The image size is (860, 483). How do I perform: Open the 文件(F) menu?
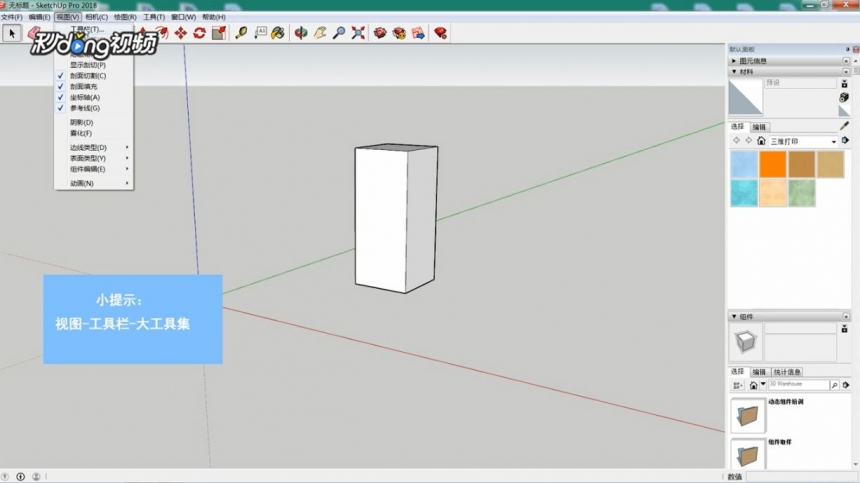(x=12, y=18)
